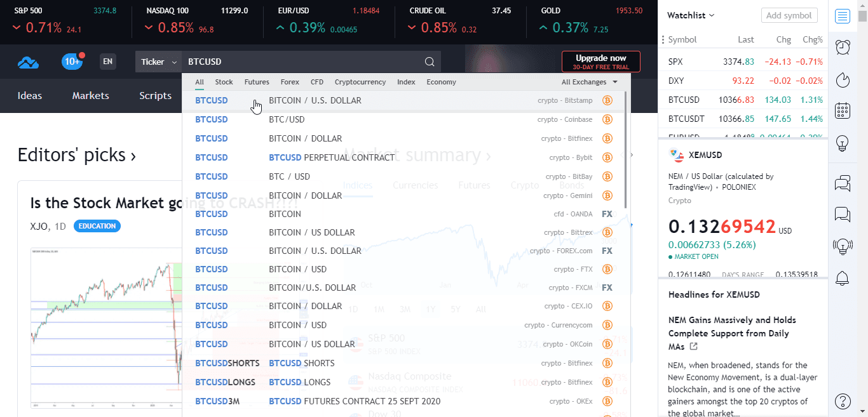
Task: Select the SPX watchlist row
Action: point(743,62)
